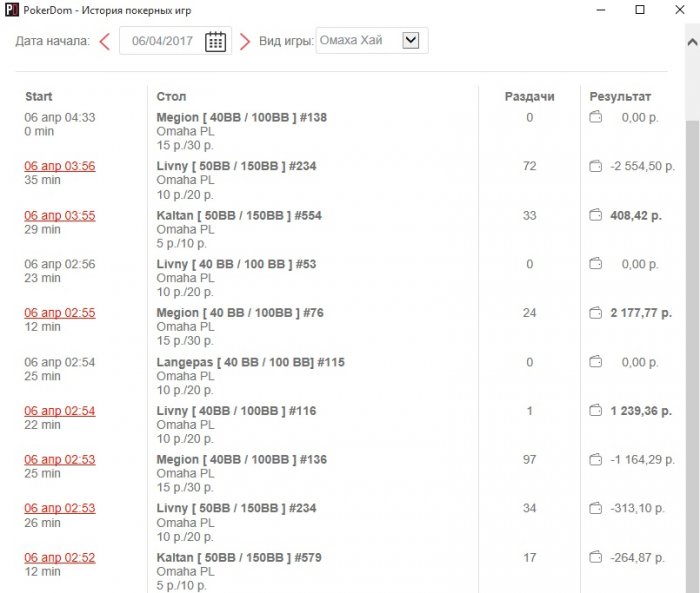Open hand replay icon for -313,10 р. result

(x=596, y=508)
